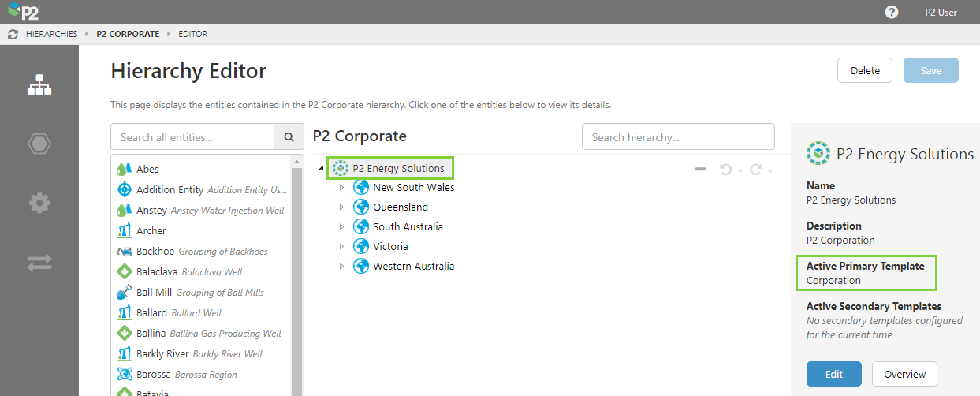Screen dimensions: 980x396
Task: Open the hierarchies icon in left sidebar
Action: [39, 85]
